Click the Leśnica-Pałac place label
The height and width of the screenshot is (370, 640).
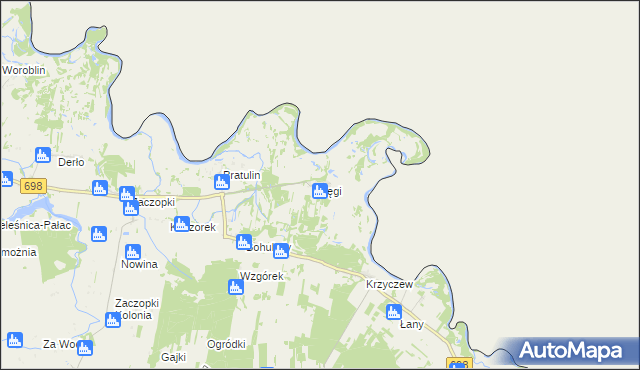(x=36, y=225)
